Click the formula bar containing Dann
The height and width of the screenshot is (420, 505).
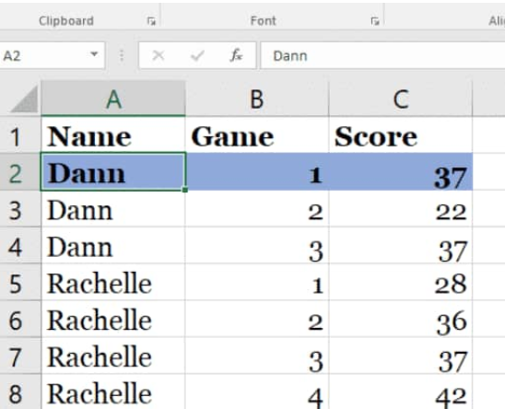click(382, 55)
